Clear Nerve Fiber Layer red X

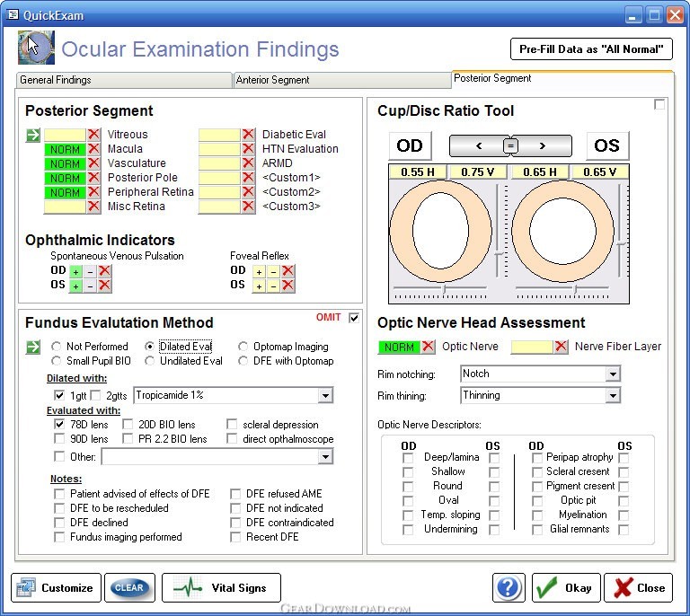(561, 347)
